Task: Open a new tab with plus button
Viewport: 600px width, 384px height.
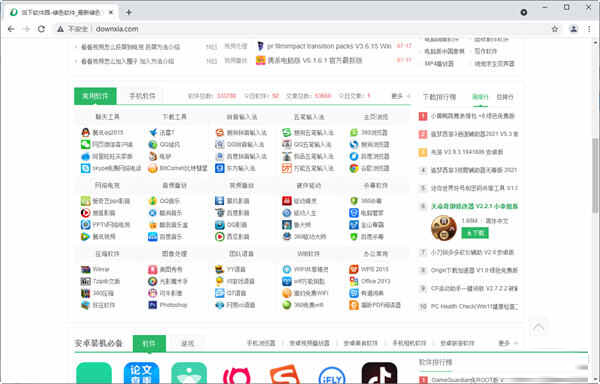Action: (129, 12)
